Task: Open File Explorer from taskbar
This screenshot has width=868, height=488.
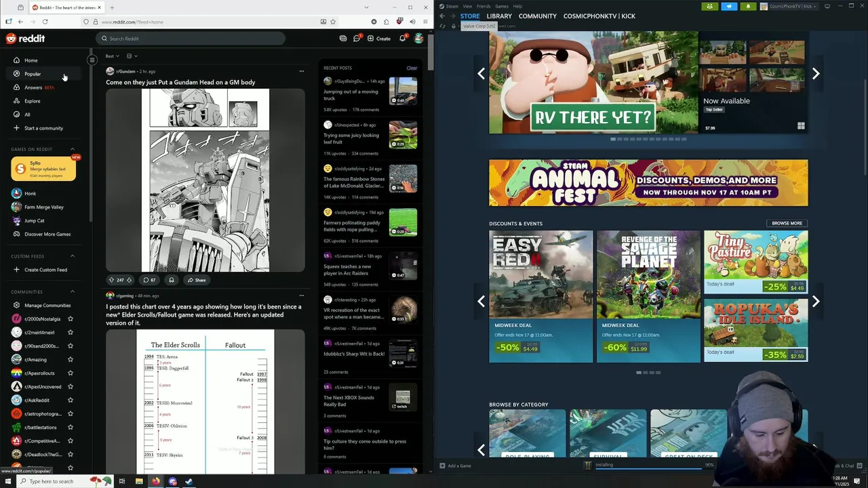Action: (139, 481)
